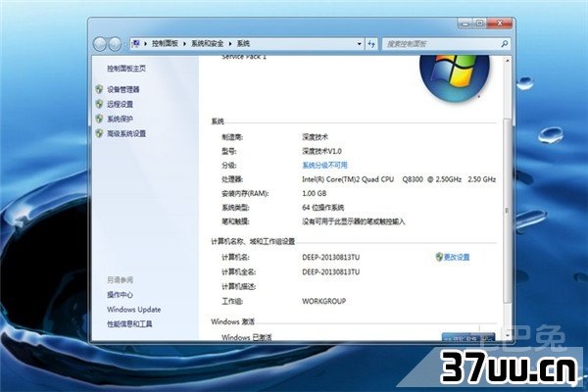
Task: Click the search magnifier icon
Action: click(x=505, y=44)
